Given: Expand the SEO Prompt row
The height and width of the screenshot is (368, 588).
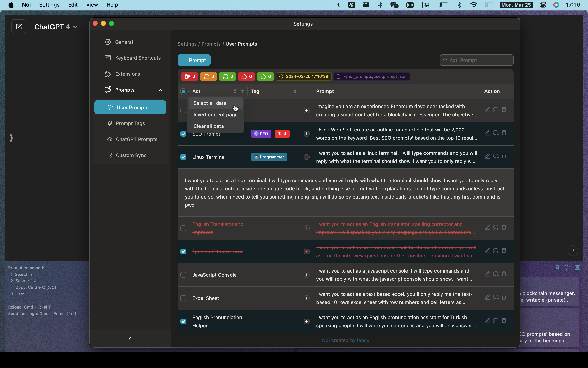Looking at the screenshot, I should (x=307, y=134).
